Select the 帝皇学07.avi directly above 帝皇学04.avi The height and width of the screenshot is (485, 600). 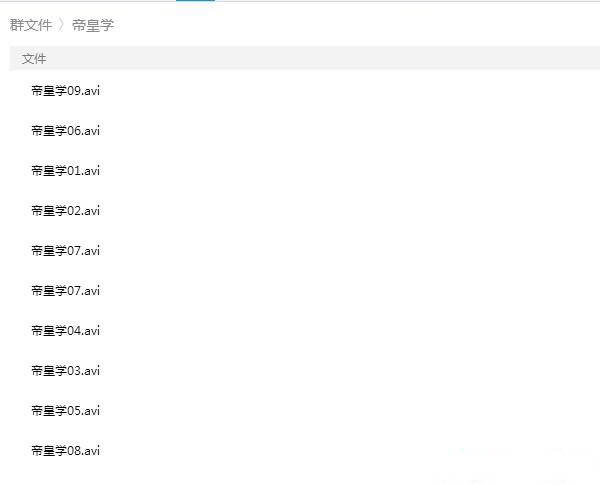click(x=65, y=291)
